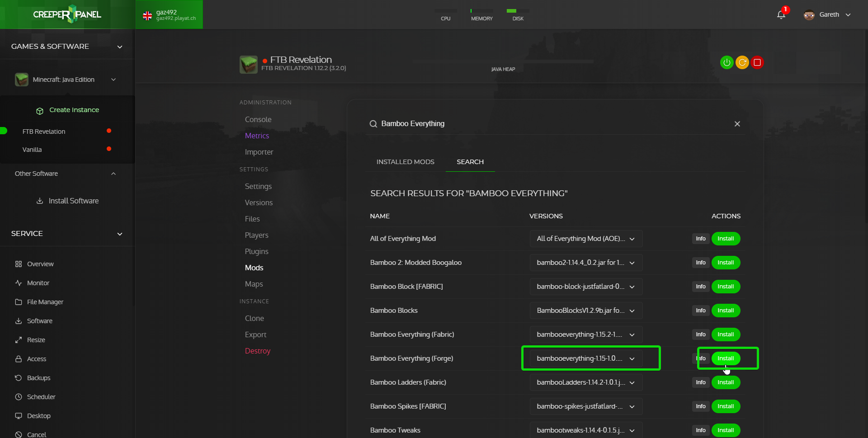Image resolution: width=868 pixels, height=438 pixels.
Task: Show Info for Bamboo Blocks
Action: [701, 311]
